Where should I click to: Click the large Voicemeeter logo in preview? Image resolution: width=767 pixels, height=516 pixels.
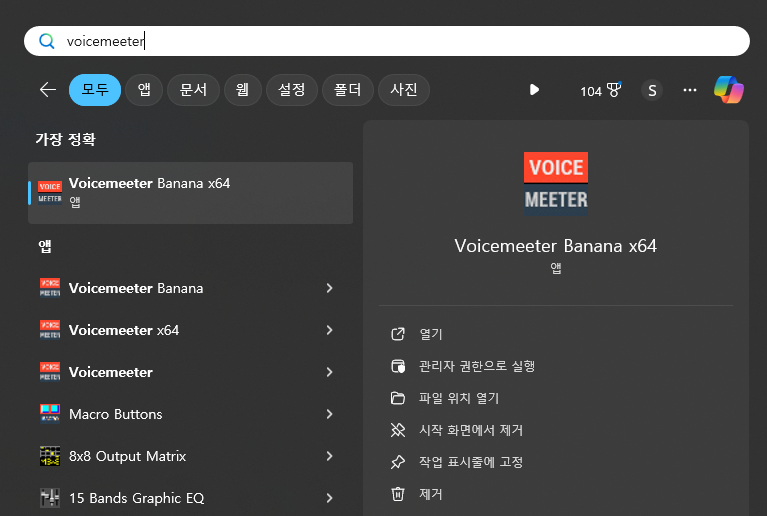pos(556,184)
